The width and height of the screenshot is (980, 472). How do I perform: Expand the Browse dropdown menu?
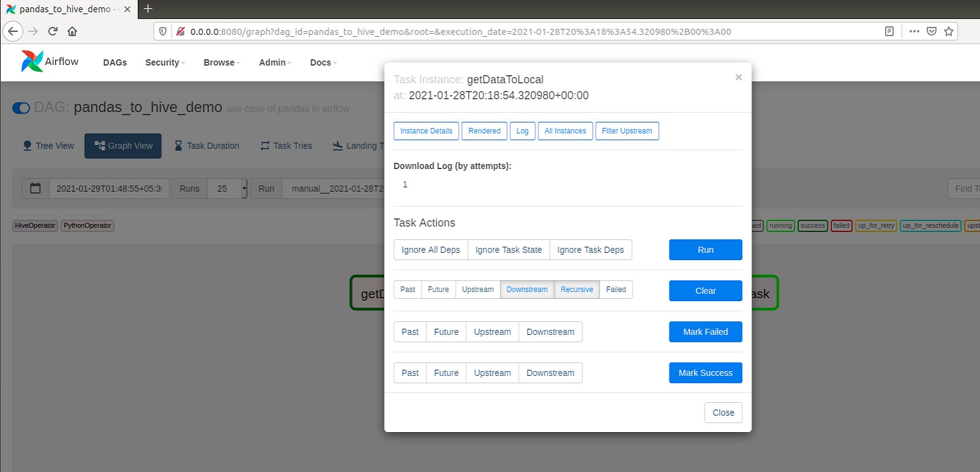[x=221, y=62]
